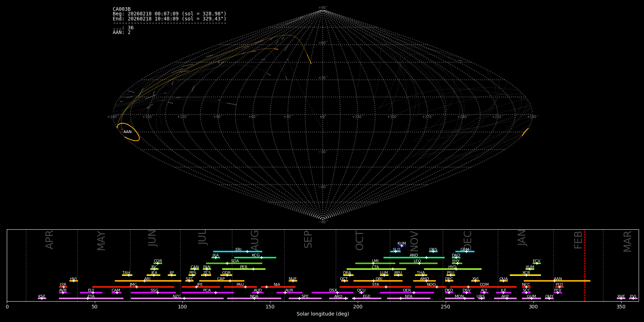Click the AAN radiant label on sky map

(127, 132)
